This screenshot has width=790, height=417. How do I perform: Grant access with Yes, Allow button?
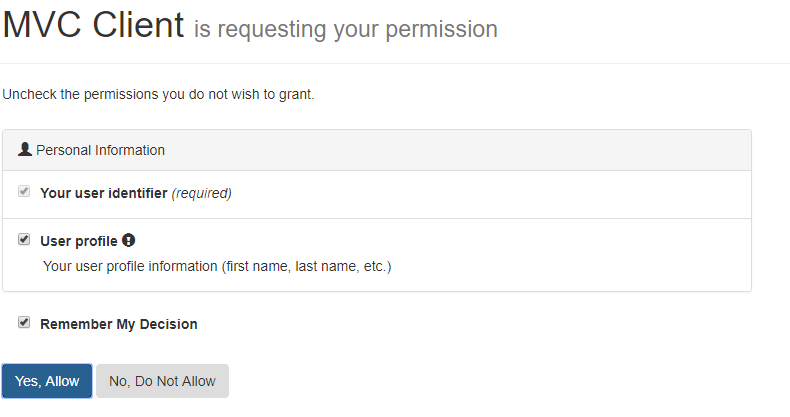47,381
